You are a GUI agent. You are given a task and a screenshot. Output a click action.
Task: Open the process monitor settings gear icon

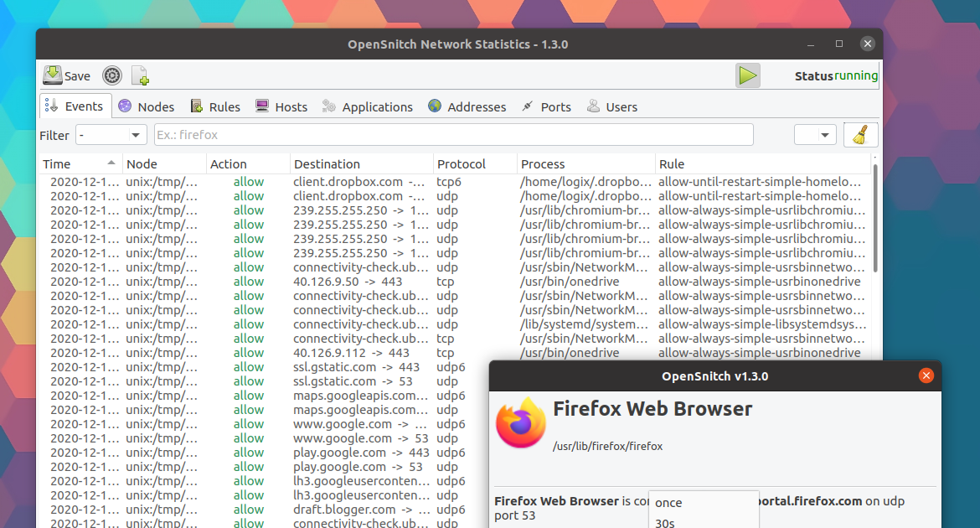click(x=111, y=75)
